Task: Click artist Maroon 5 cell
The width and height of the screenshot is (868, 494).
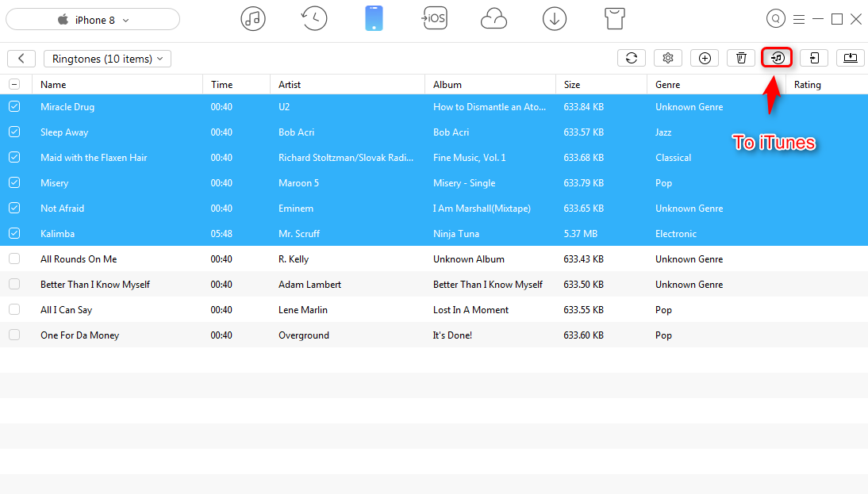Action: click(x=298, y=183)
